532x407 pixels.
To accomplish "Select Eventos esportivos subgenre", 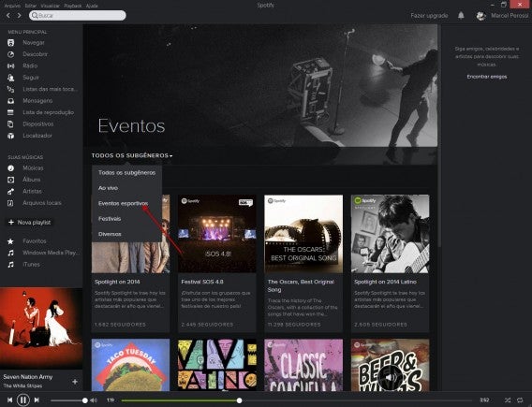I will tap(126, 203).
